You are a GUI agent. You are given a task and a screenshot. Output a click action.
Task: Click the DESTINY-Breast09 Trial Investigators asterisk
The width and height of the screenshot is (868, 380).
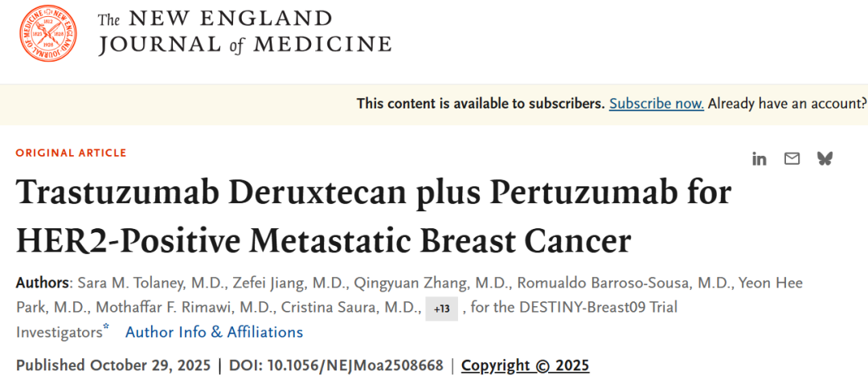tap(106, 328)
